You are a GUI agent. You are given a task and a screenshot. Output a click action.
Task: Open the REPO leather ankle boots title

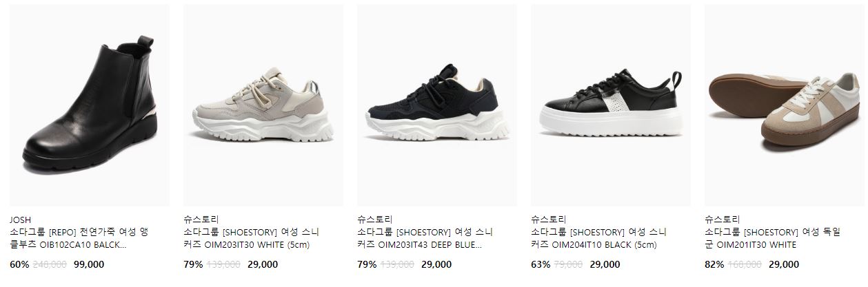tap(79, 238)
